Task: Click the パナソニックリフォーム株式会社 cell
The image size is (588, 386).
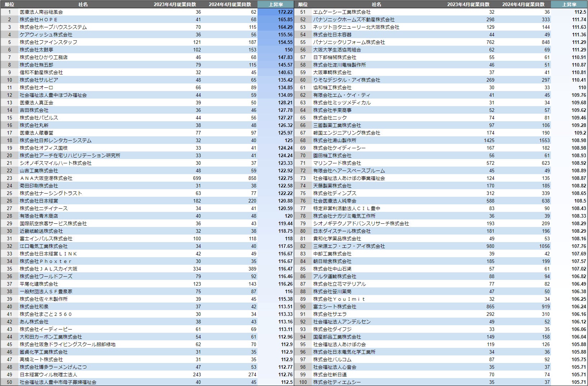Action: (349, 42)
